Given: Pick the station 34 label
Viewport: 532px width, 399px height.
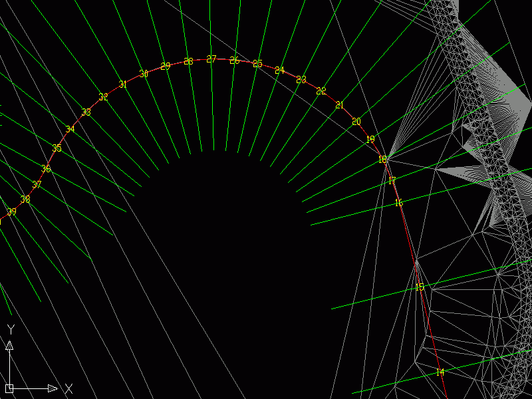Looking at the screenshot, I should click(x=70, y=129).
